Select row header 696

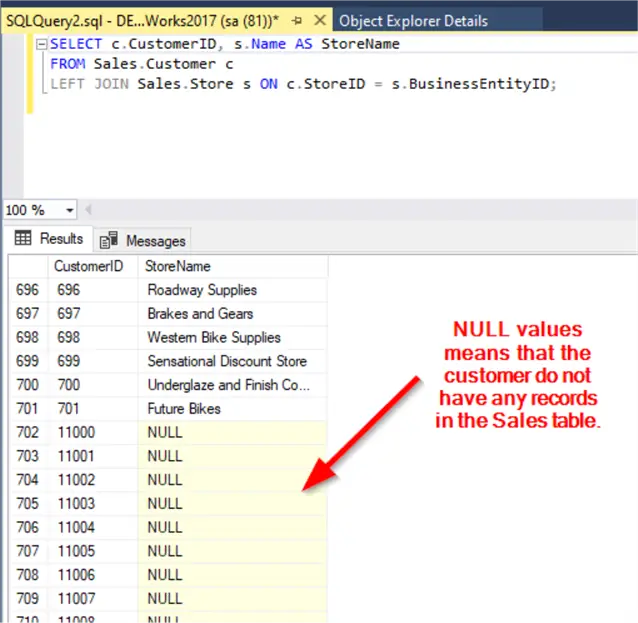pos(27,290)
